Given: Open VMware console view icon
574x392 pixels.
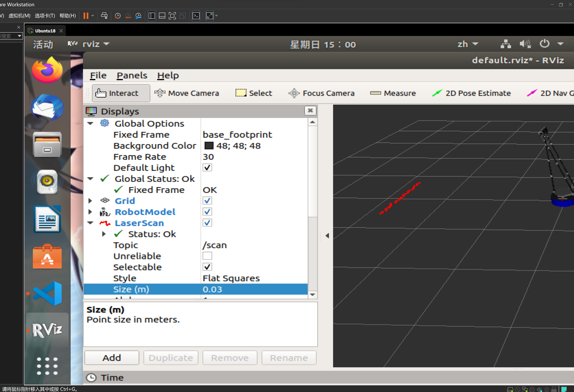Looking at the screenshot, I should coord(196,16).
